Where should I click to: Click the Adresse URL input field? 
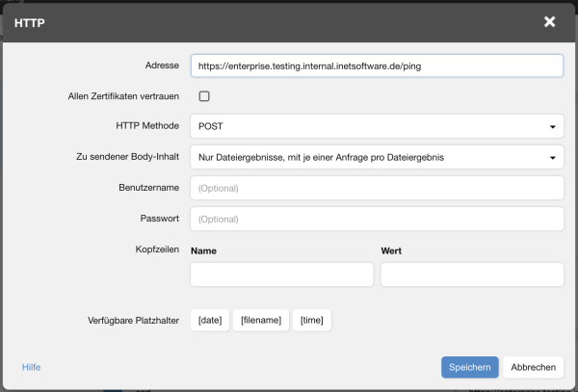pos(376,65)
